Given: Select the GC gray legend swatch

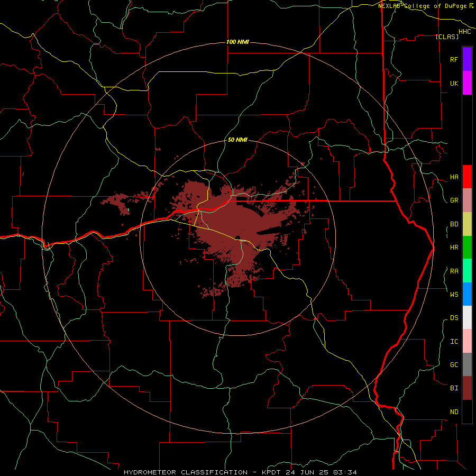Looking at the screenshot, I should [467, 364].
